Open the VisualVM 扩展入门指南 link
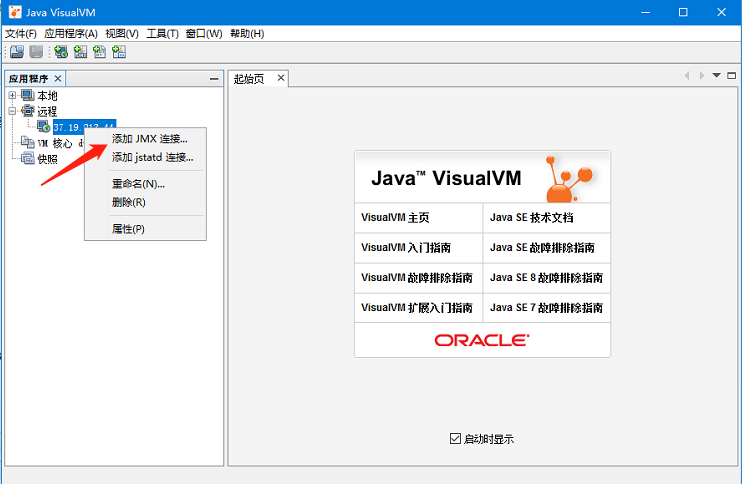Screen dimensions: 742x484 click(417, 308)
